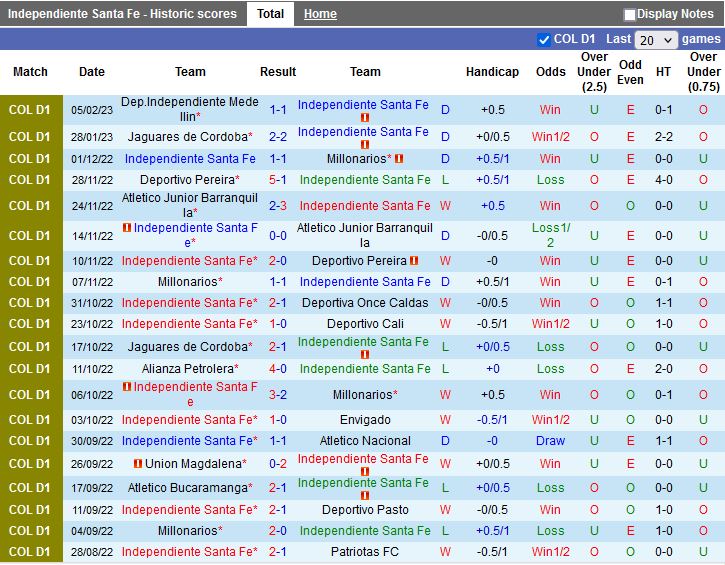Click the 2-0 result on 04/09/22
The width and height of the screenshot is (725, 565).
tap(278, 530)
